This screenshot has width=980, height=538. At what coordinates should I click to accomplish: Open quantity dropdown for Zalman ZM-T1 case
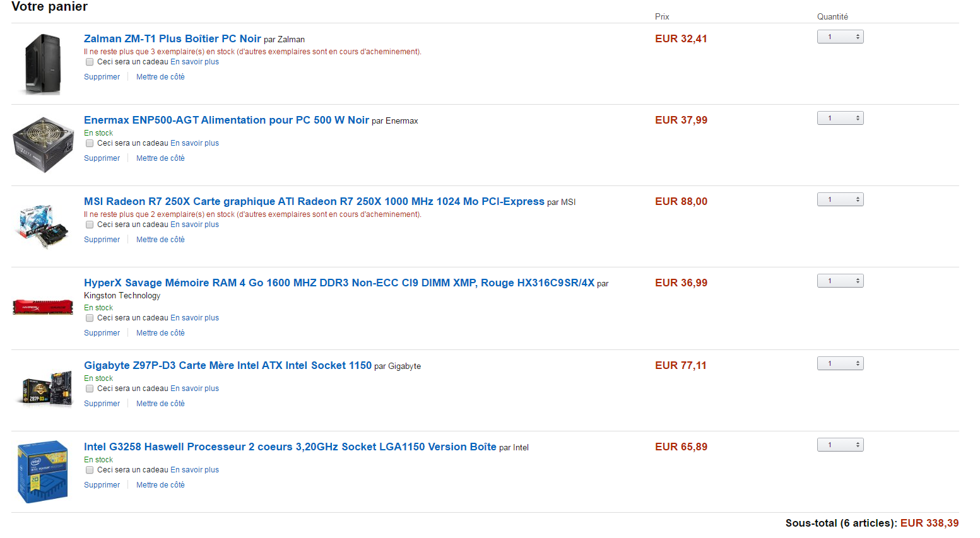point(840,37)
